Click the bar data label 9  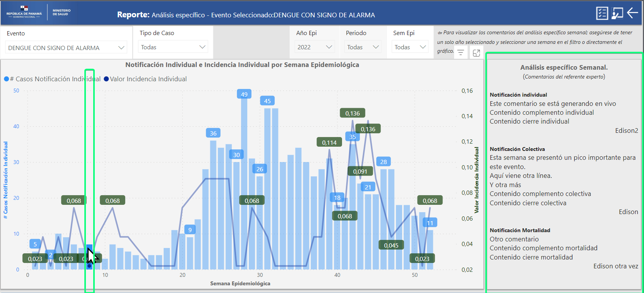click(190, 230)
